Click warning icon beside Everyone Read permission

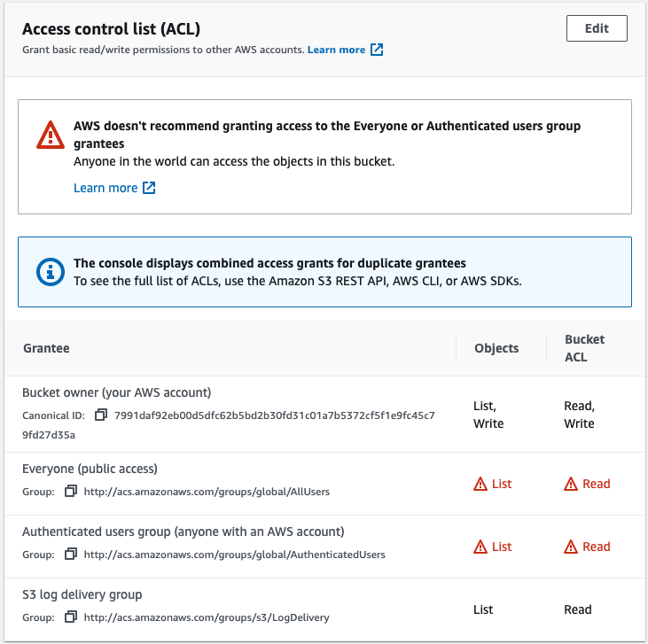pyautogui.click(x=571, y=484)
